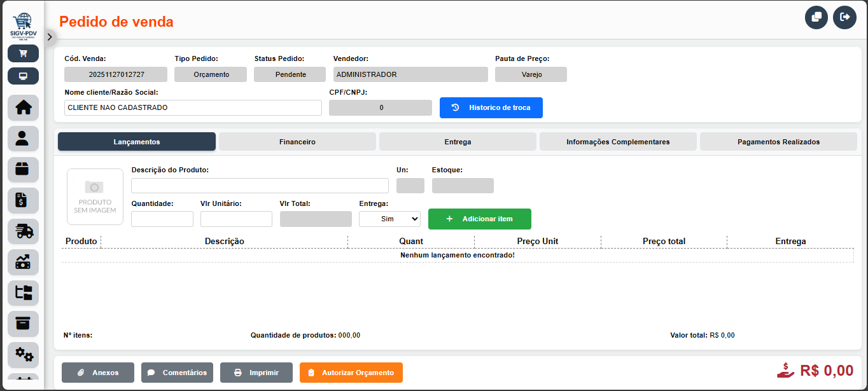This screenshot has height=391, width=868.
Task: Click the logout icon at top right
Action: [844, 17]
